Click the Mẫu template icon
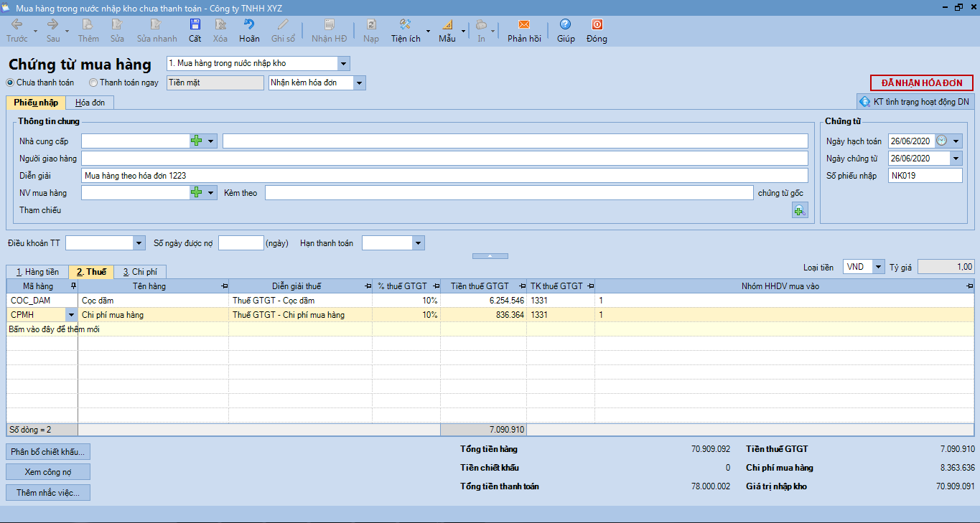980x523 pixels. tap(447, 24)
